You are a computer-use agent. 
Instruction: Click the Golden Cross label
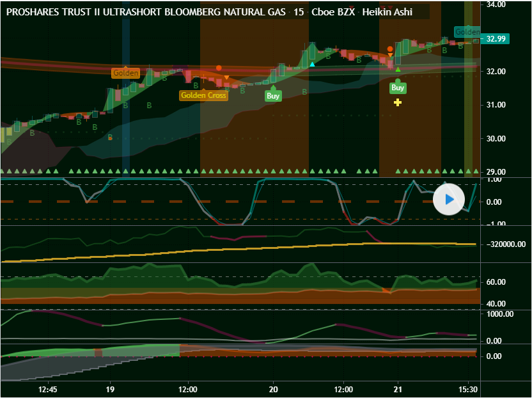point(203,95)
